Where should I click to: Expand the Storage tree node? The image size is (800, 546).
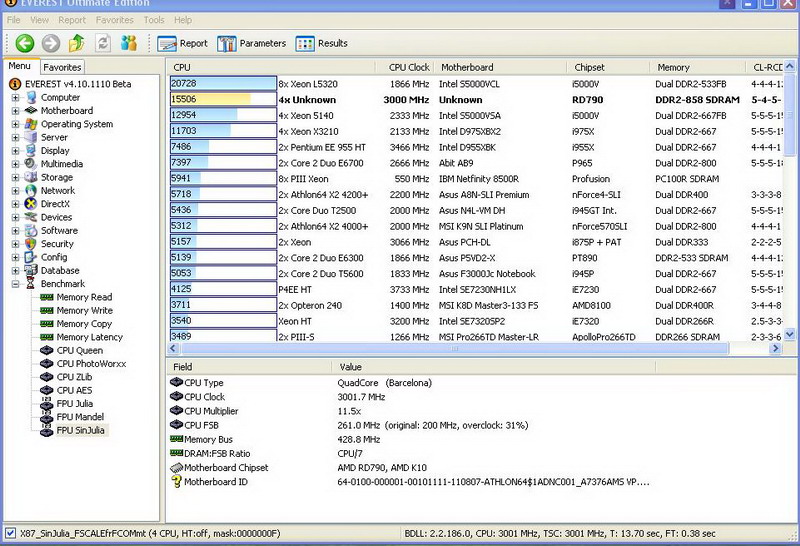click(x=15, y=177)
